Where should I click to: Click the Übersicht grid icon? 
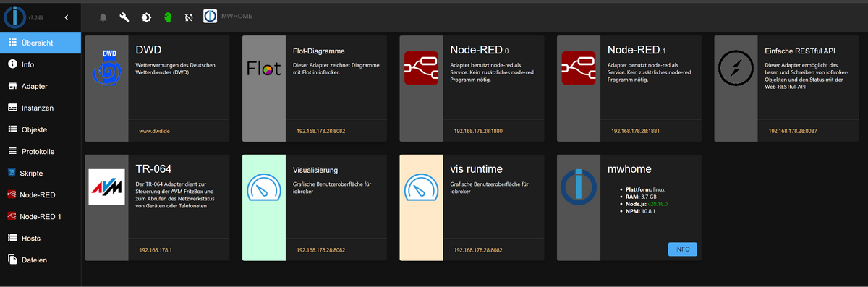pyautogui.click(x=12, y=43)
